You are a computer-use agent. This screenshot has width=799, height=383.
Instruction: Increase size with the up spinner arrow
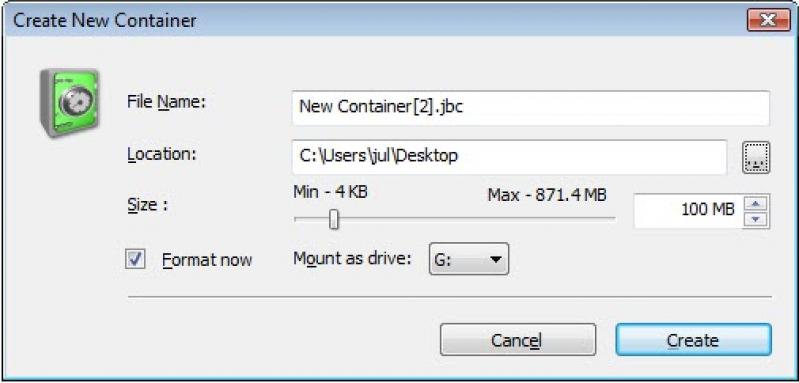click(x=756, y=204)
